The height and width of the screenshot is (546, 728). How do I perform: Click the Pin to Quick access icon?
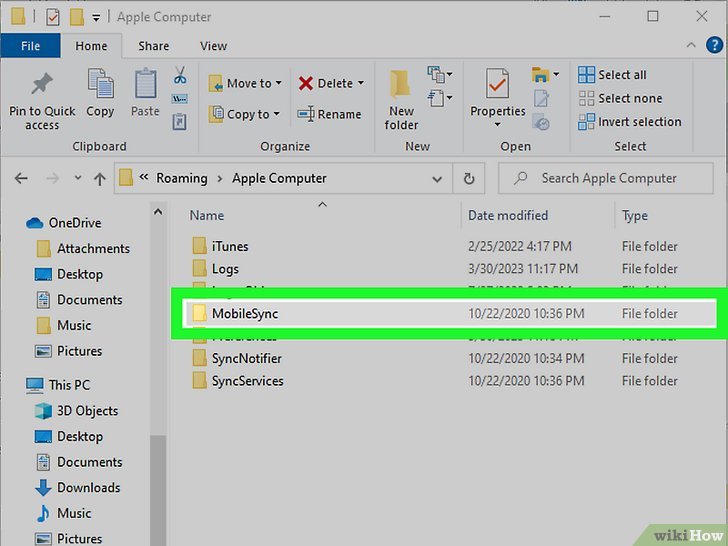42,84
